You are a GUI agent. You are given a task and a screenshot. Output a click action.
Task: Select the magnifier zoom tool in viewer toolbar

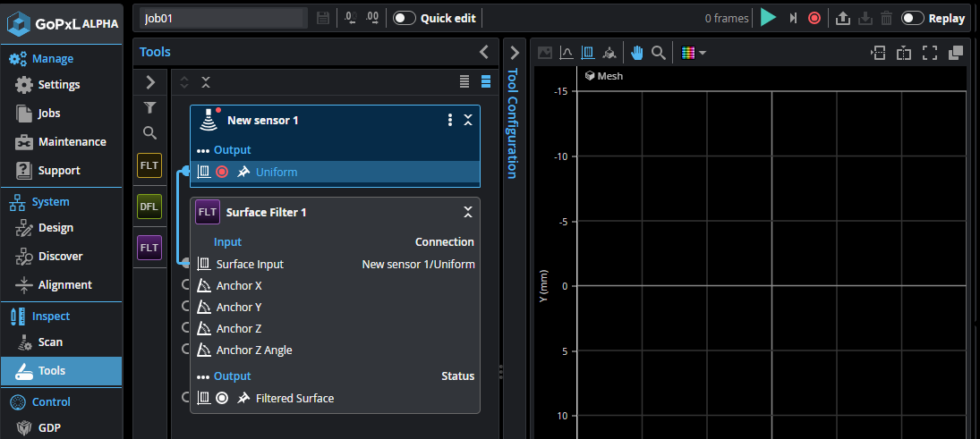click(659, 53)
